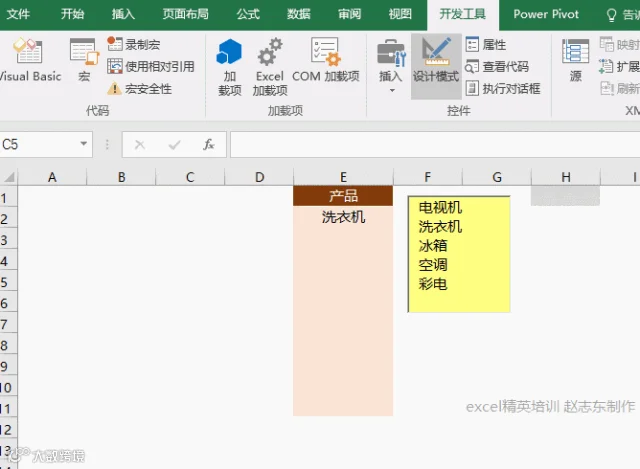
Task: Switch to the 审阅 tab
Action: coord(349,14)
